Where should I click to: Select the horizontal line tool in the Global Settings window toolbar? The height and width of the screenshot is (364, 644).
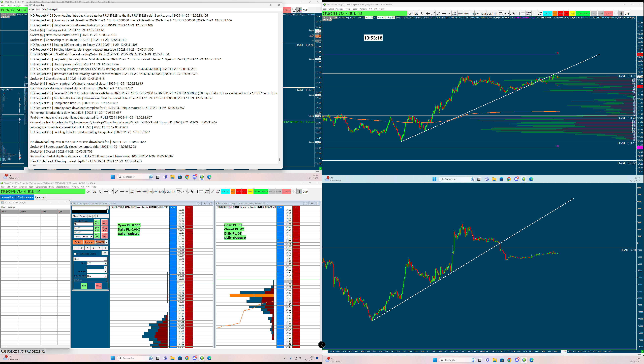click(122, 192)
